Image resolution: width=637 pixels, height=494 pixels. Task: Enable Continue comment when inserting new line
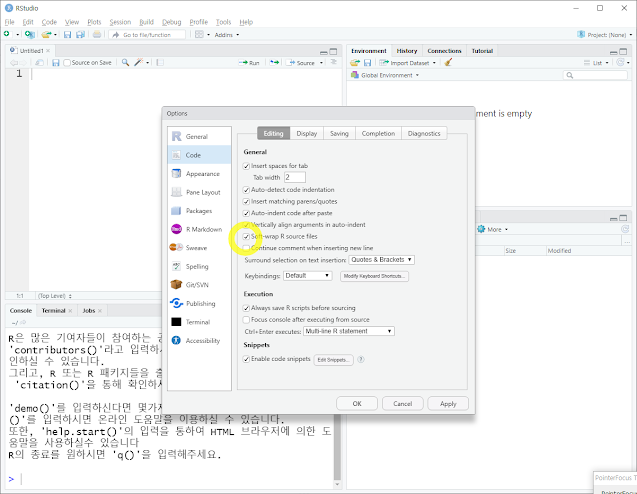point(246,248)
